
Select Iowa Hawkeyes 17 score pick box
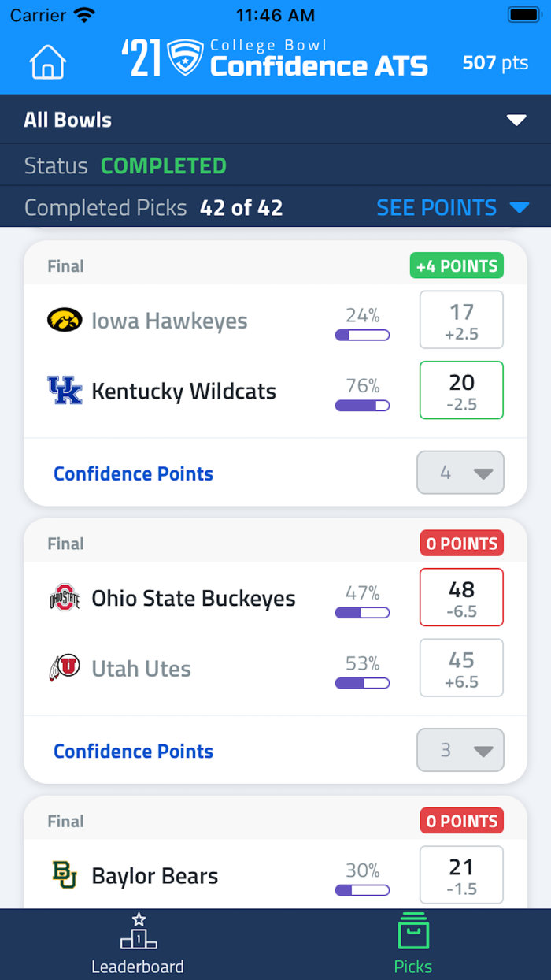[x=461, y=320]
